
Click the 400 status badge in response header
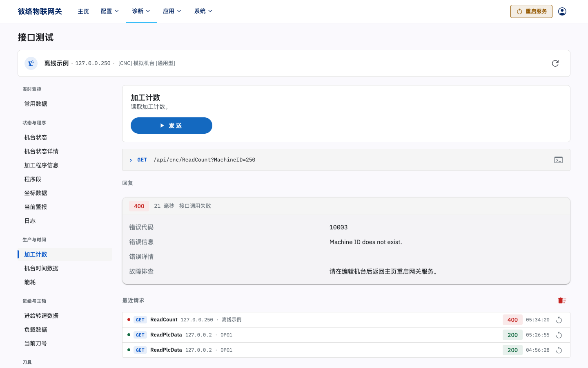(139, 206)
